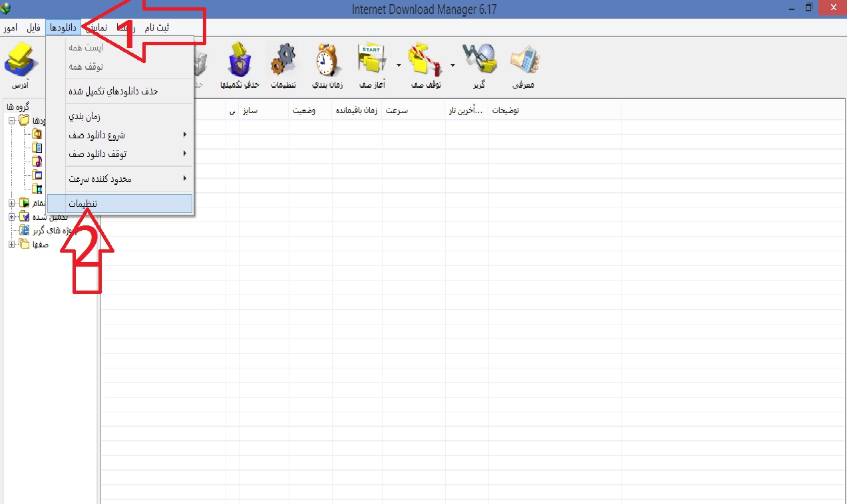The height and width of the screenshot is (504, 847).
Task: Choose زمان بندی in the downloads menu
Action: pyautogui.click(x=120, y=116)
